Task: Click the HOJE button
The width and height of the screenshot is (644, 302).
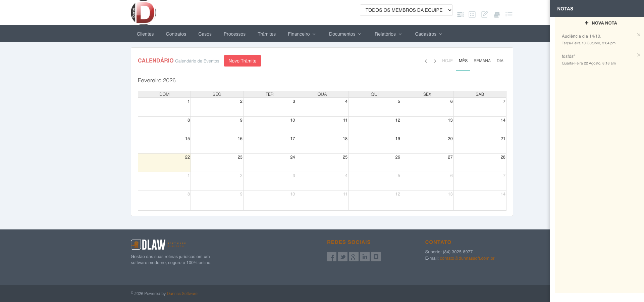Action: click(447, 61)
